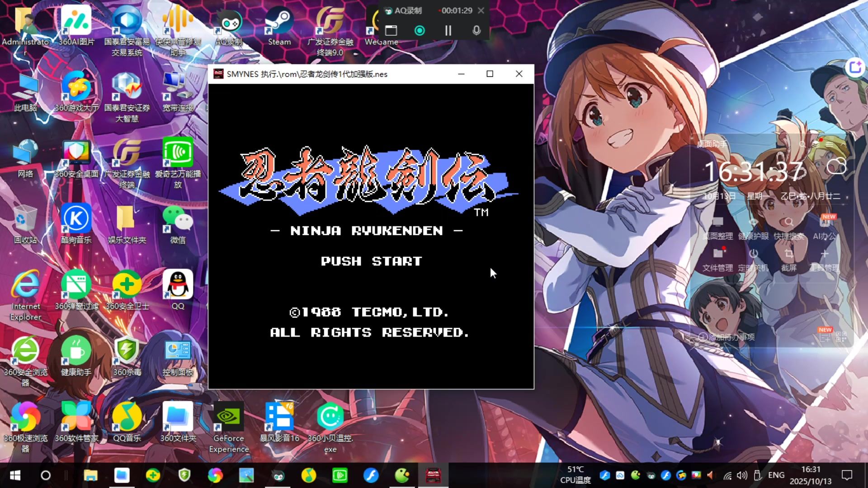The width and height of the screenshot is (868, 488).
Task: Open the Steam desktop shortcut
Action: [x=279, y=25]
